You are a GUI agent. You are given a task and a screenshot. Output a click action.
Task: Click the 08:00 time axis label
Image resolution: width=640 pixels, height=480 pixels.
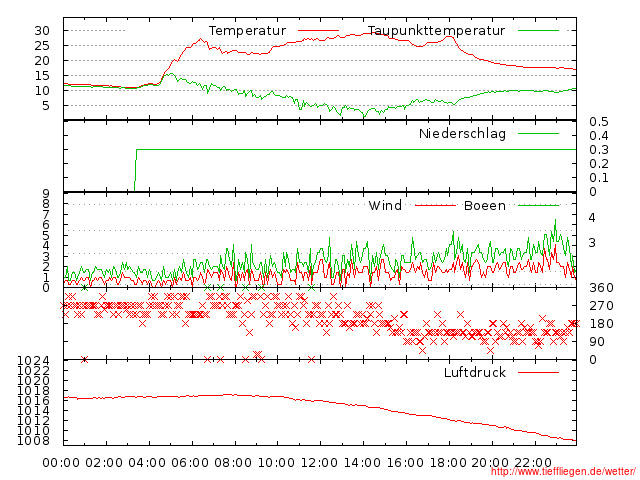[233, 463]
